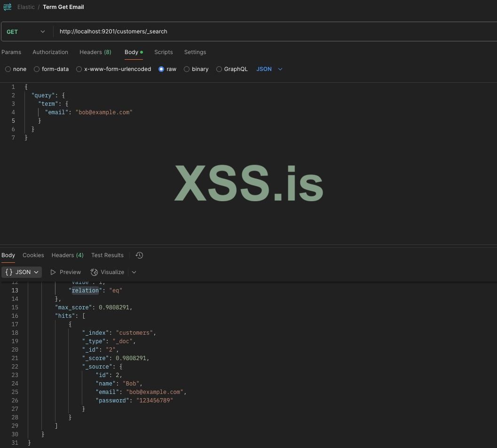Click the HTTP request icon beside Elastic
Screen dimensions: 497x448
tap(8, 7)
